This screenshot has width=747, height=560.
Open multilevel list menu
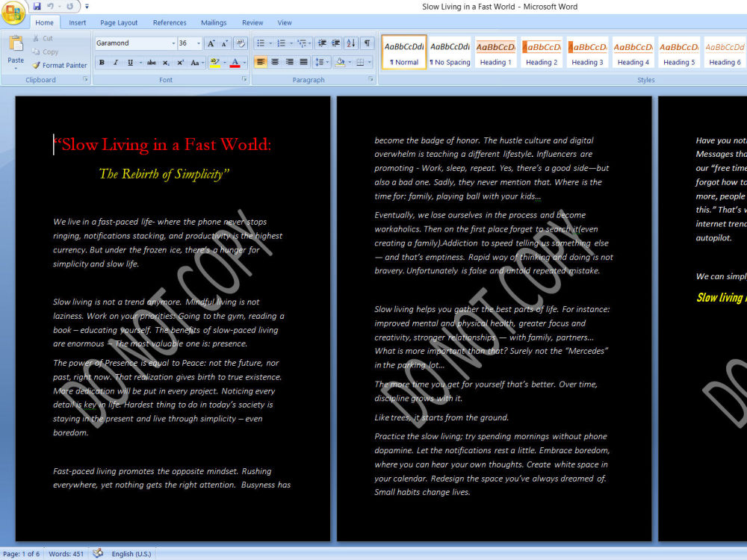coord(303,43)
